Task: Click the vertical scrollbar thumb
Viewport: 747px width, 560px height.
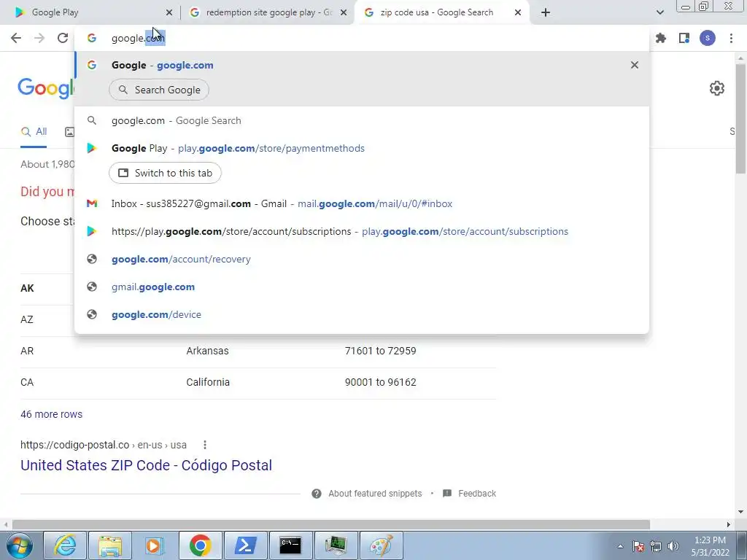Action: (x=740, y=118)
